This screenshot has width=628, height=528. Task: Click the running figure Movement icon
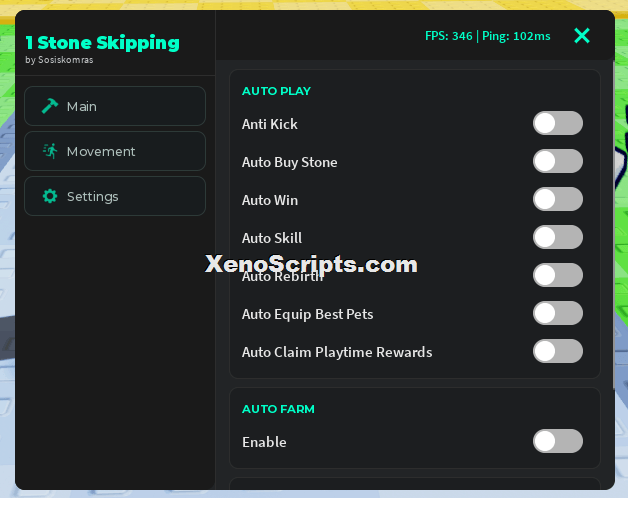pyautogui.click(x=50, y=151)
